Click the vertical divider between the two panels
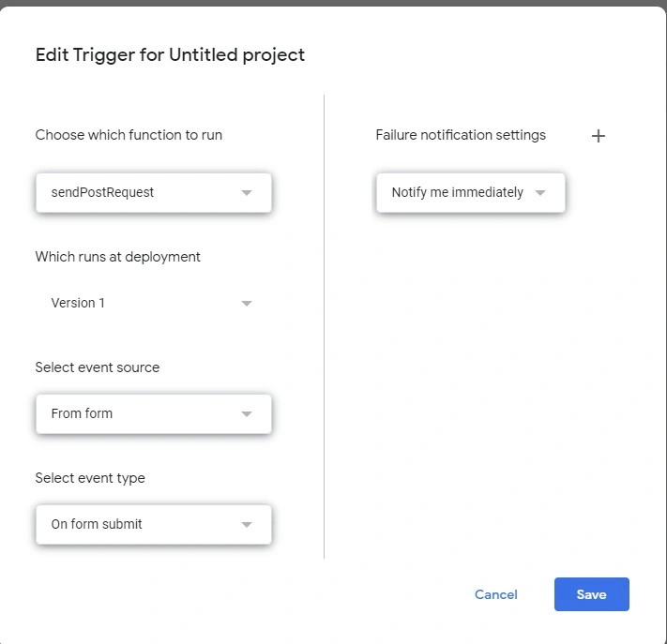Viewport: 667px width, 644px height. (x=325, y=326)
